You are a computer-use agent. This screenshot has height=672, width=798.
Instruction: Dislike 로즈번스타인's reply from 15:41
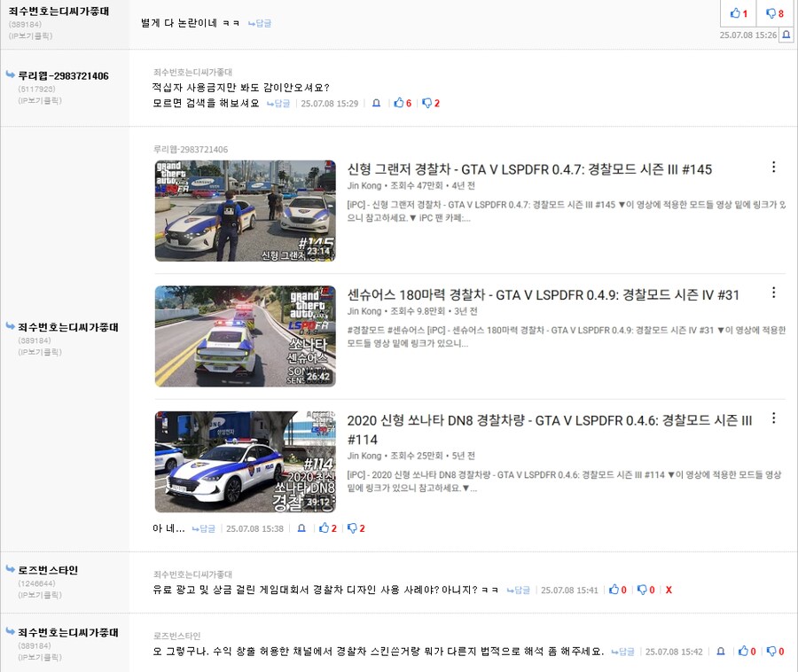(645, 590)
